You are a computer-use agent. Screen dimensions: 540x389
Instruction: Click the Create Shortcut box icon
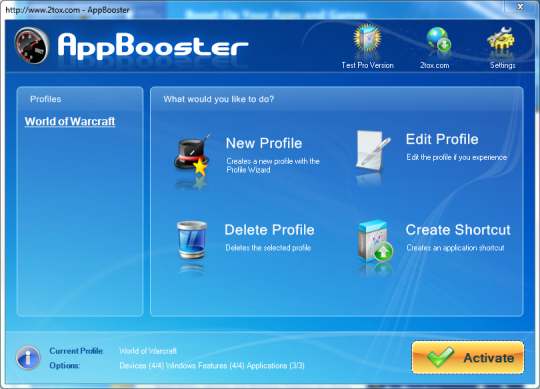(x=375, y=241)
